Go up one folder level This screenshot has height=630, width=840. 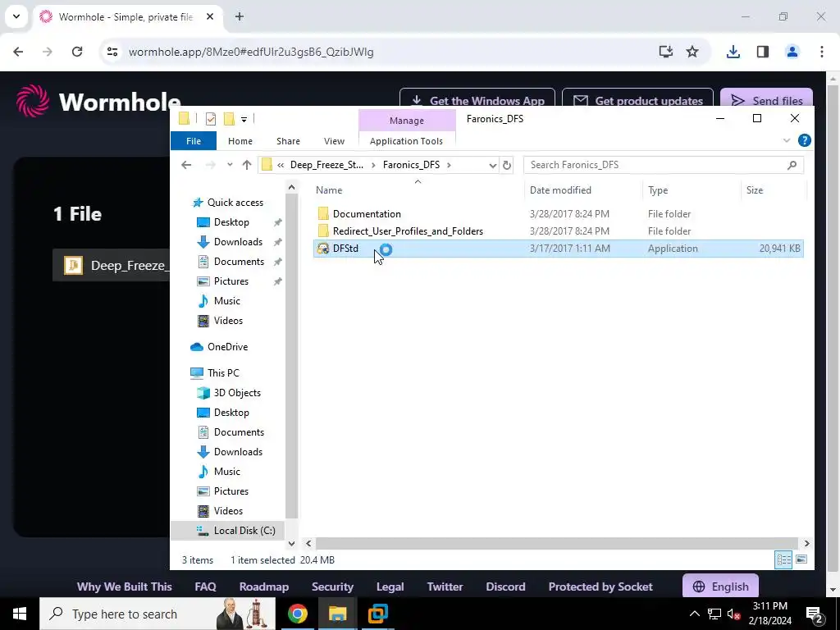[246, 165]
